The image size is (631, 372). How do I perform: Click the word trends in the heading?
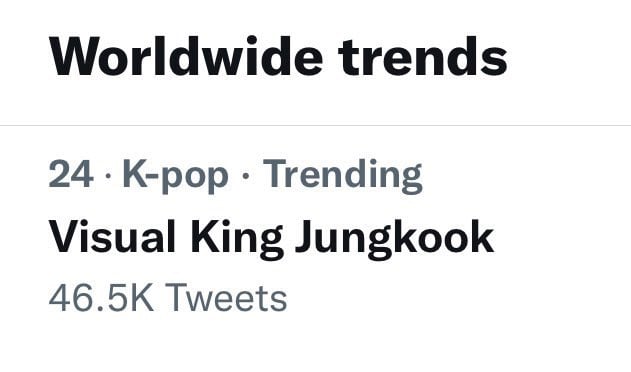click(423, 56)
